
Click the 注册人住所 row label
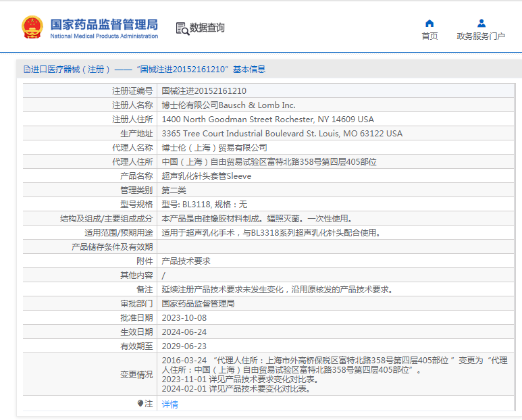[x=132, y=119]
